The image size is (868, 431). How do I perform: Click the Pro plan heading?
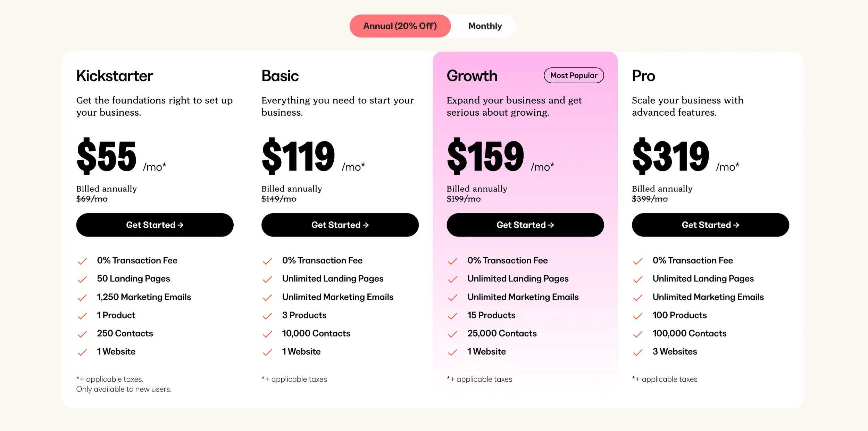[643, 76]
